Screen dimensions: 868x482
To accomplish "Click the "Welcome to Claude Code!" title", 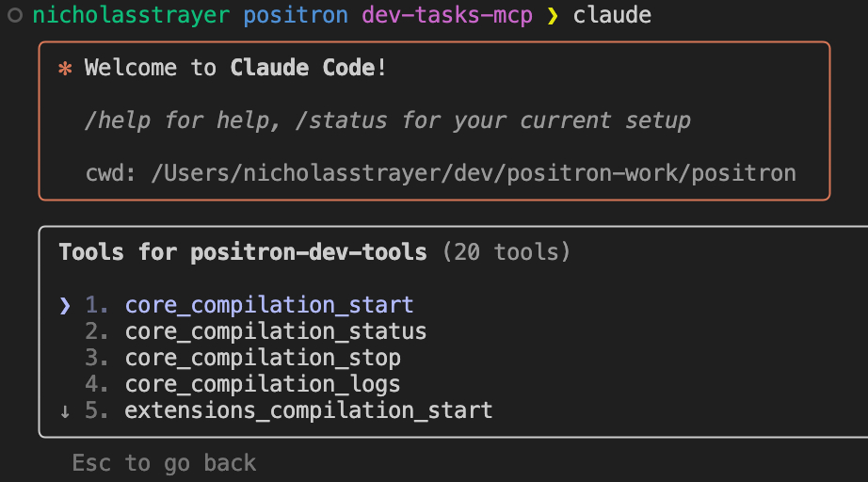I will (x=235, y=68).
